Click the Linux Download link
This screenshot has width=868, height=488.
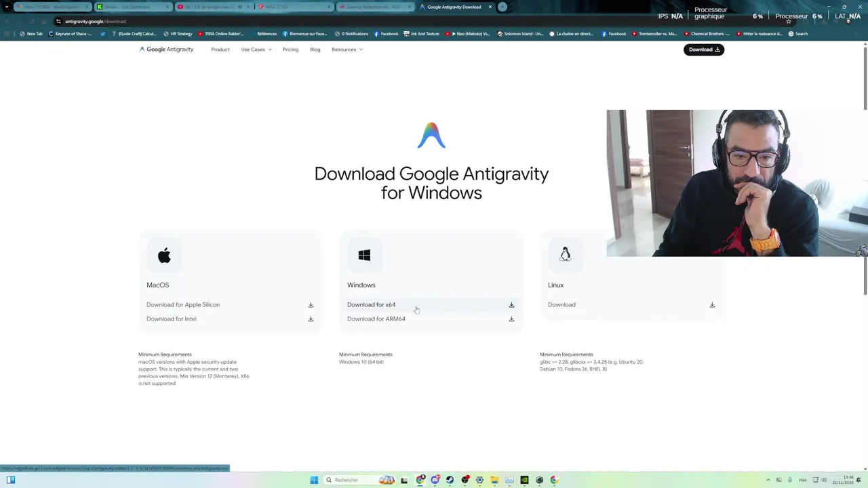click(x=561, y=305)
